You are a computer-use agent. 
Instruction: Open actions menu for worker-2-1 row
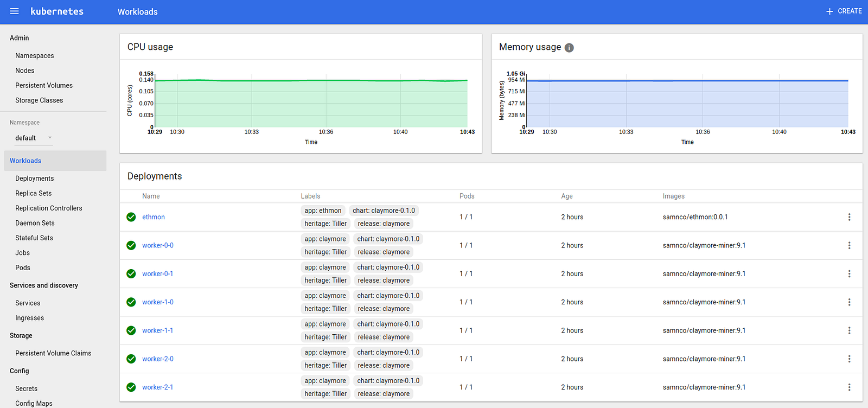point(849,387)
